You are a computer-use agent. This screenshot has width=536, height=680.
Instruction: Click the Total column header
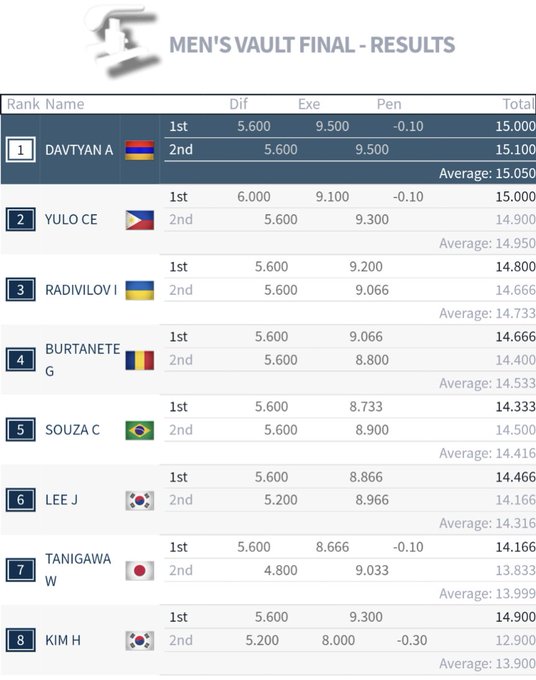(518, 104)
